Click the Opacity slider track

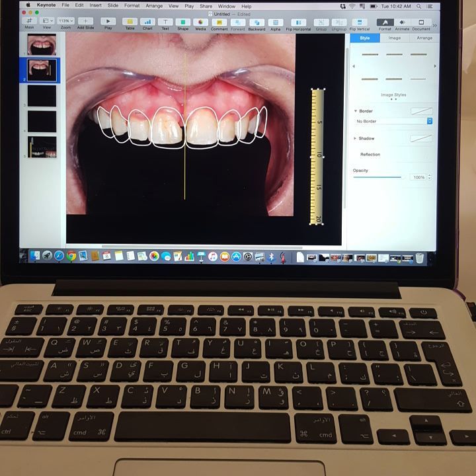(377, 177)
